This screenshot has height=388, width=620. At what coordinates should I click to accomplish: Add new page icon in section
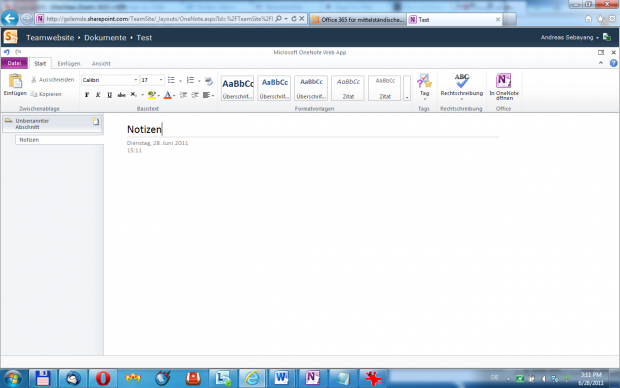click(96, 121)
